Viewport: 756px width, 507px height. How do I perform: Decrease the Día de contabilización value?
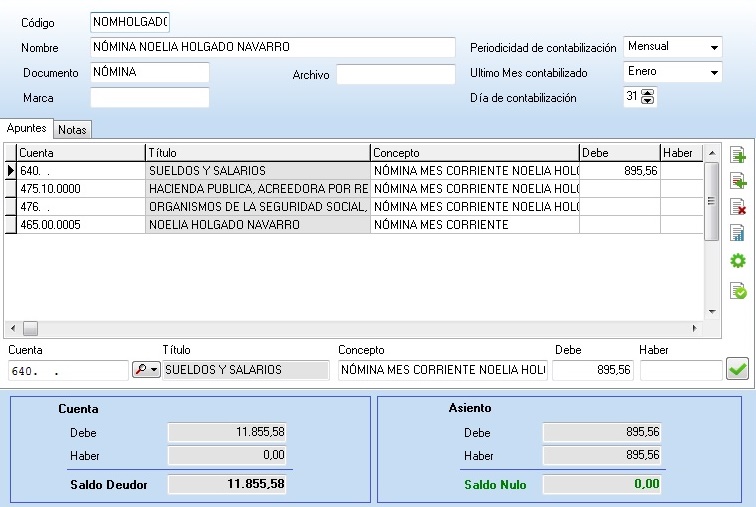648,100
